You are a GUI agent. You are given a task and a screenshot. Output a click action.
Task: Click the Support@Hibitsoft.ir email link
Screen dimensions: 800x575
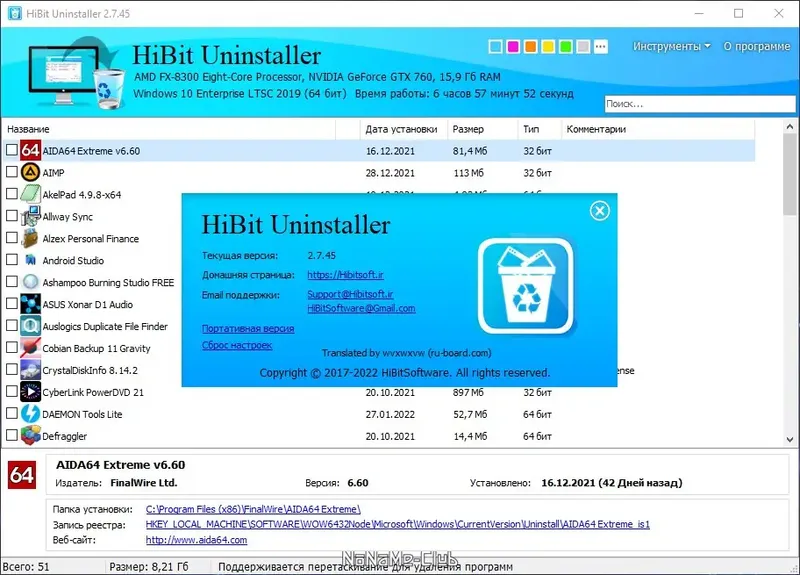tap(350, 294)
